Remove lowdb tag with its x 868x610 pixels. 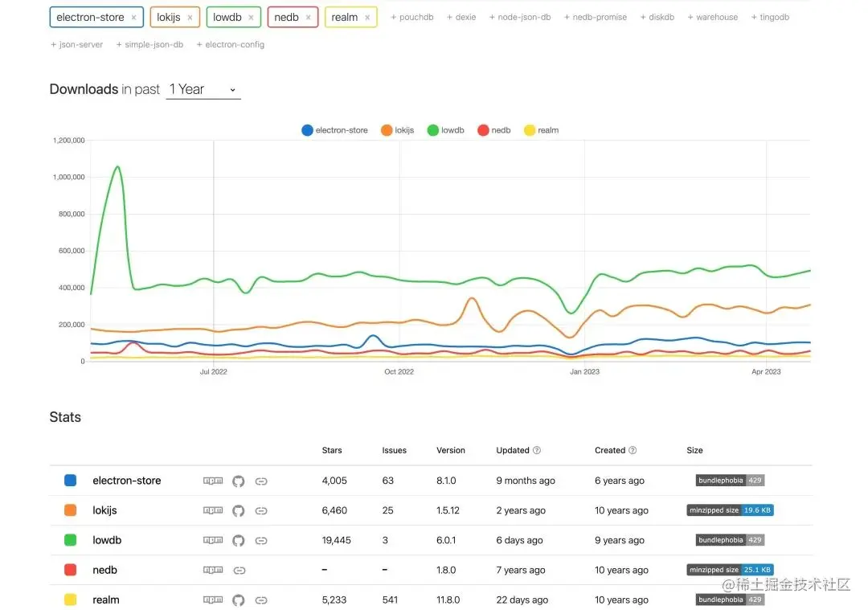251,18
